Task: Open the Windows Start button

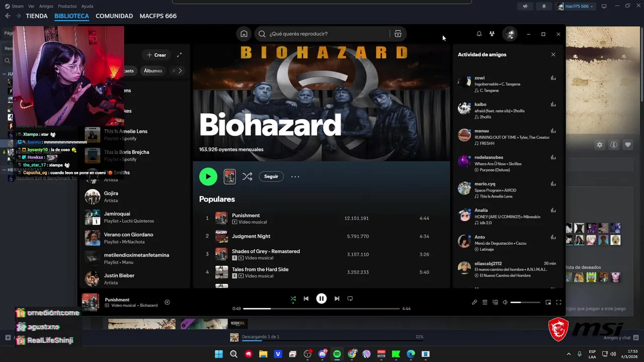Action: coord(219,354)
